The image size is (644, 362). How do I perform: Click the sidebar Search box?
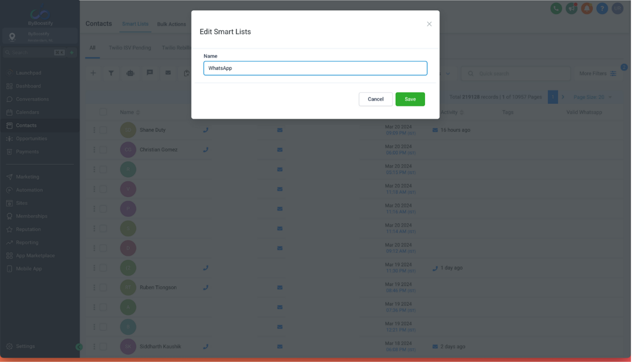tap(34, 53)
